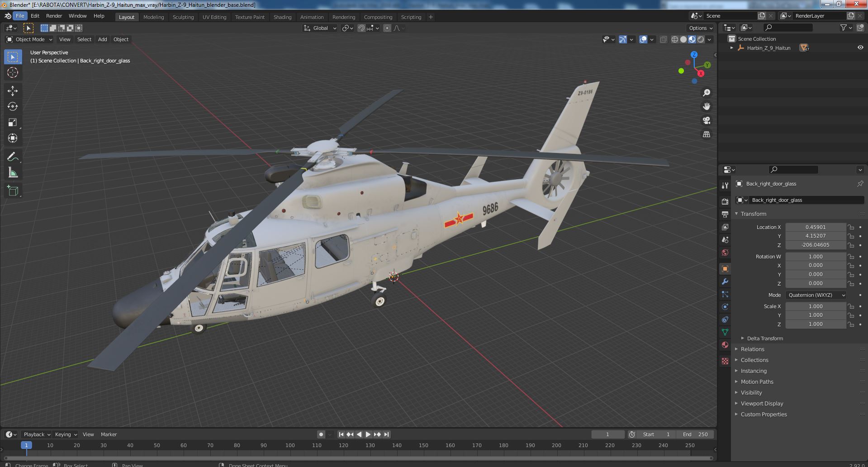Open the View Layer properties tab
The image size is (868, 467).
(725, 227)
